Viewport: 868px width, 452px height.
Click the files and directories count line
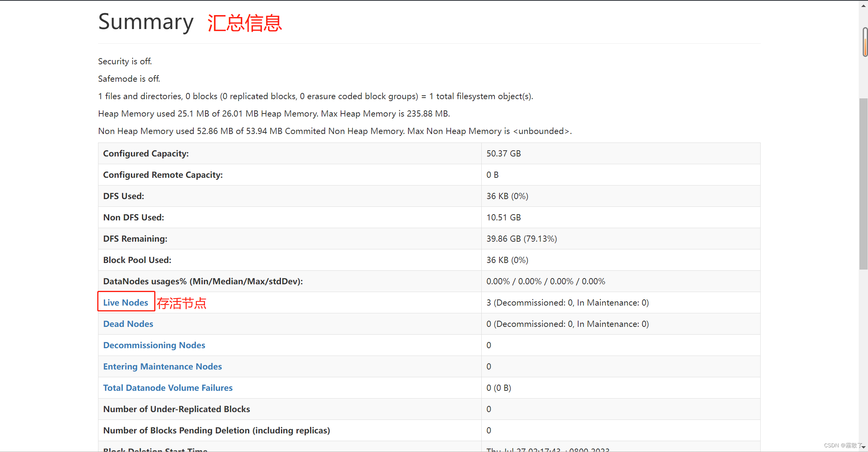tap(315, 96)
